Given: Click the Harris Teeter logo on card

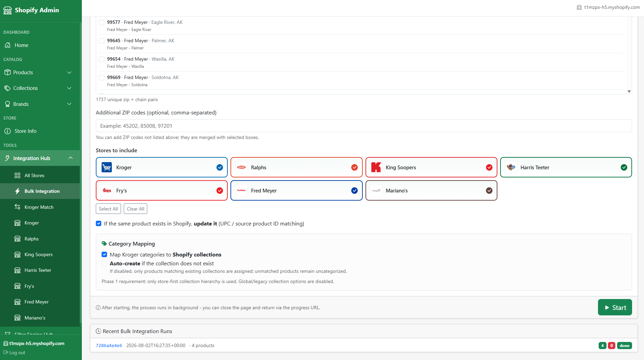Looking at the screenshot, I should pyautogui.click(x=511, y=168).
